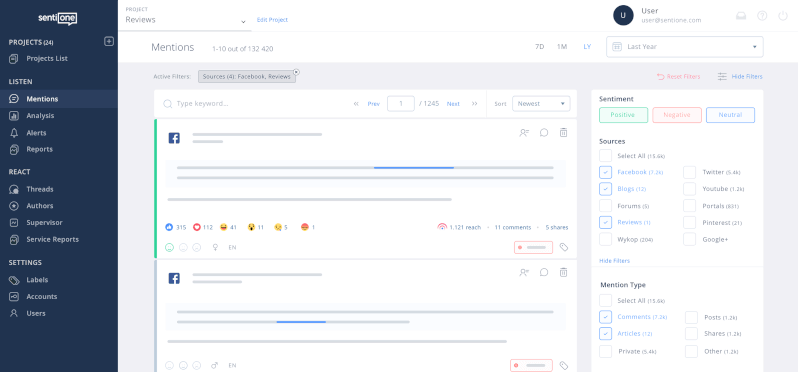Image resolution: width=798 pixels, height=372 pixels.
Task: Check the Posts mention type
Action: (x=691, y=317)
